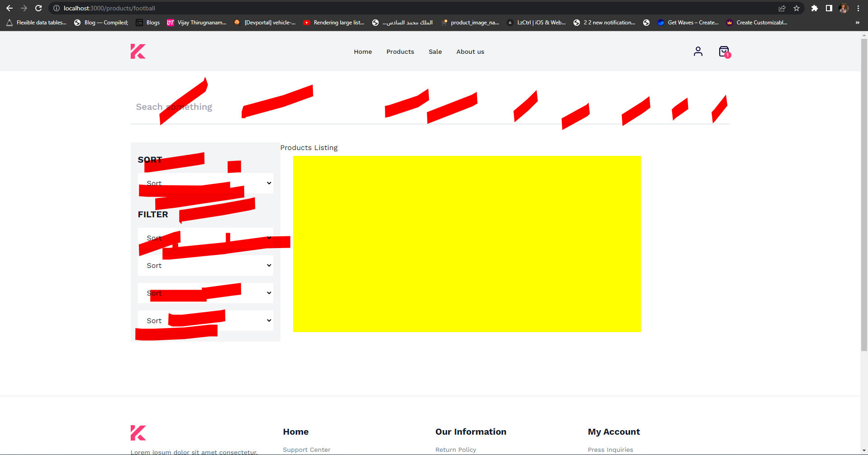Select the Products menu item
This screenshot has width=868, height=455.
click(x=400, y=52)
